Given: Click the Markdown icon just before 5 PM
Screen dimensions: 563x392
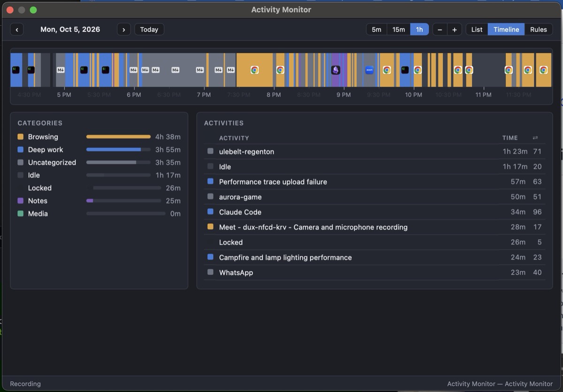Looking at the screenshot, I should [x=61, y=70].
